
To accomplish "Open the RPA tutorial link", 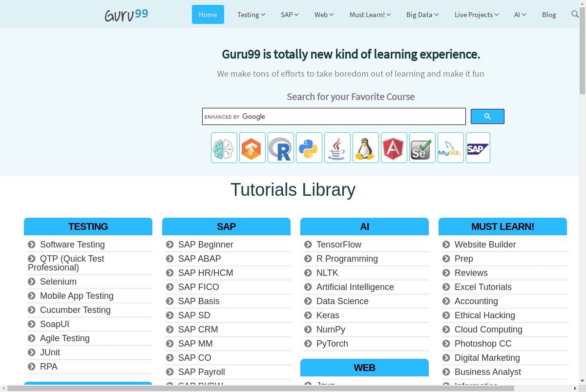I will [48, 367].
